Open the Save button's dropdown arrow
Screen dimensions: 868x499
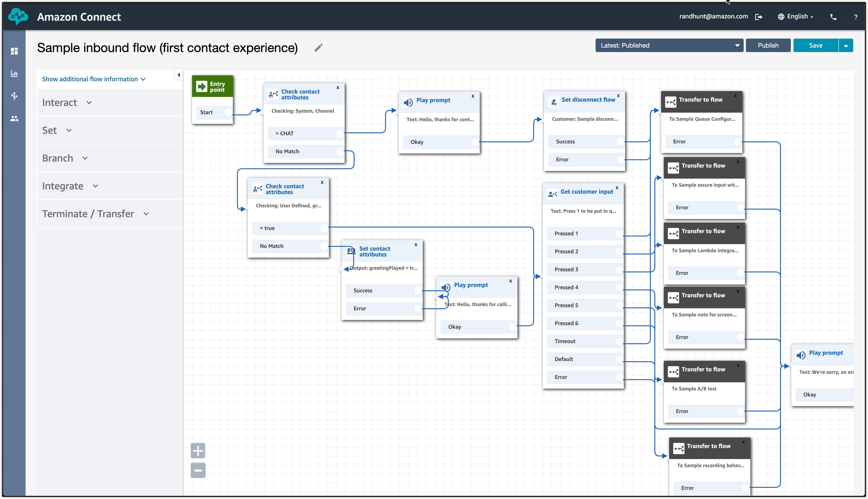point(846,46)
